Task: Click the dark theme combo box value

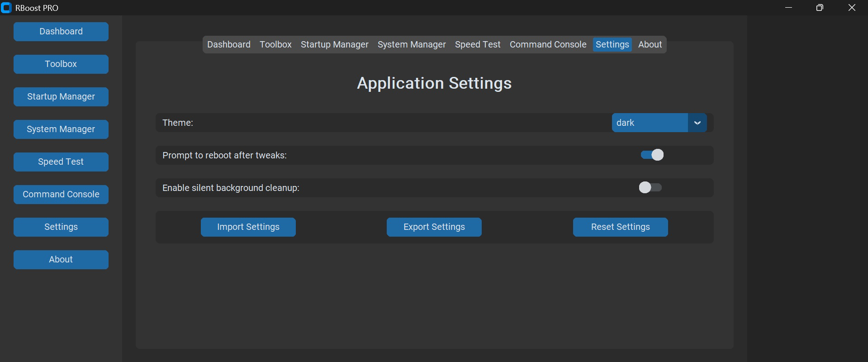Action: pyautogui.click(x=650, y=123)
